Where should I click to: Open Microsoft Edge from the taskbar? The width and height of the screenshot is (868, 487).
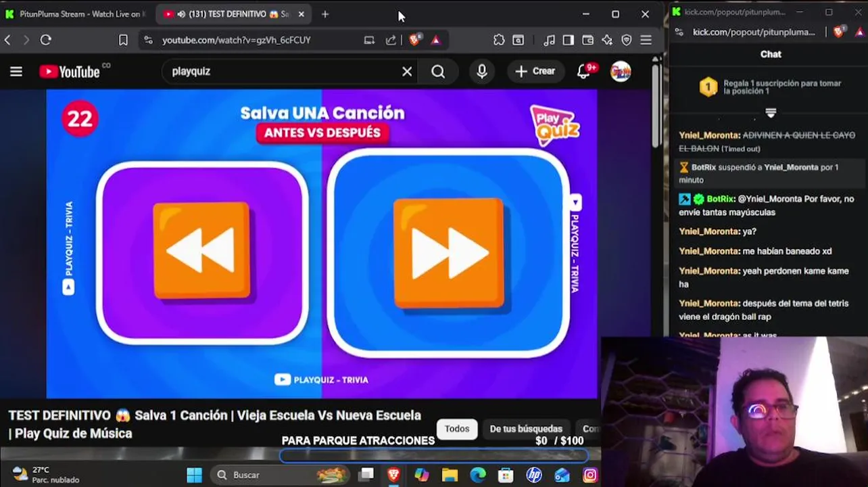tap(478, 475)
